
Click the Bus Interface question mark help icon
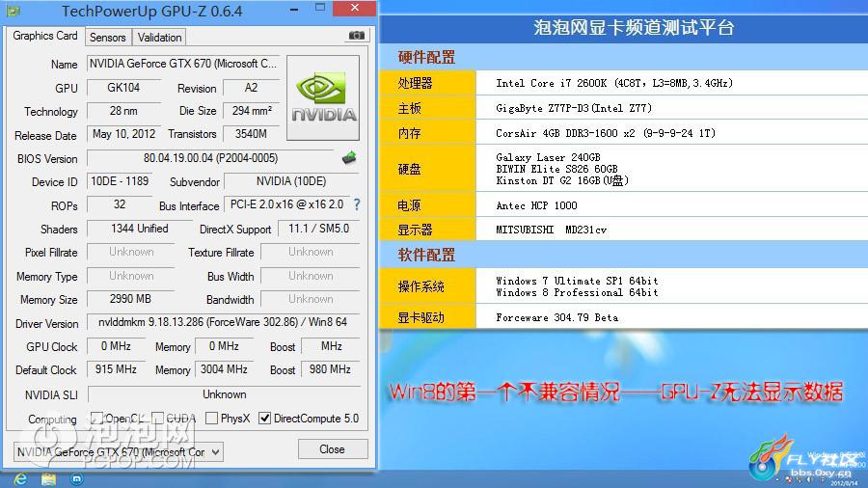pyautogui.click(x=357, y=204)
